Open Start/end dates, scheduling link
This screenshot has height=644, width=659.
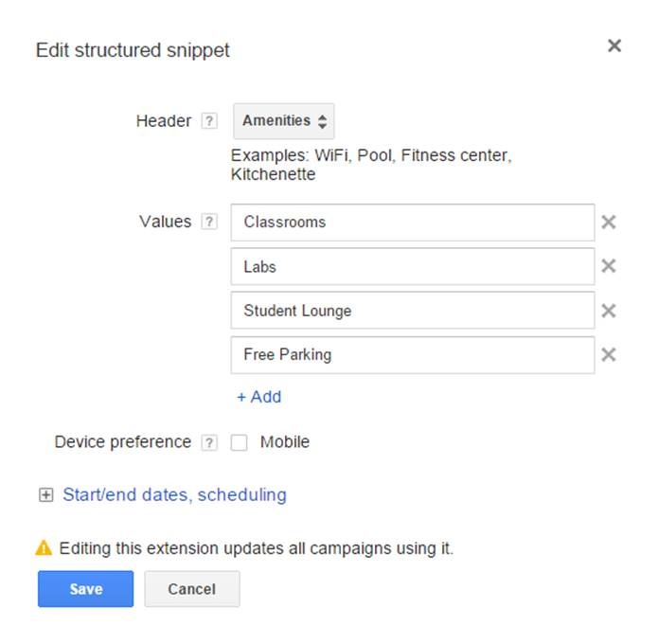[174, 494]
